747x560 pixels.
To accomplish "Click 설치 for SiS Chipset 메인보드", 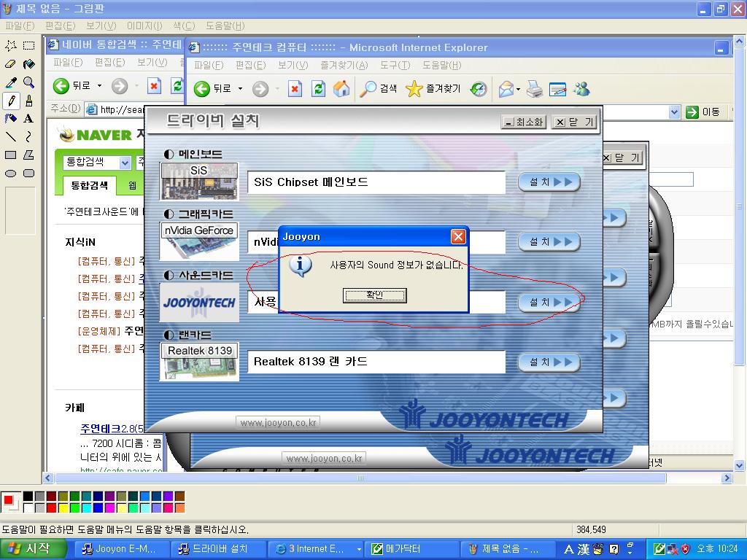I will point(549,182).
